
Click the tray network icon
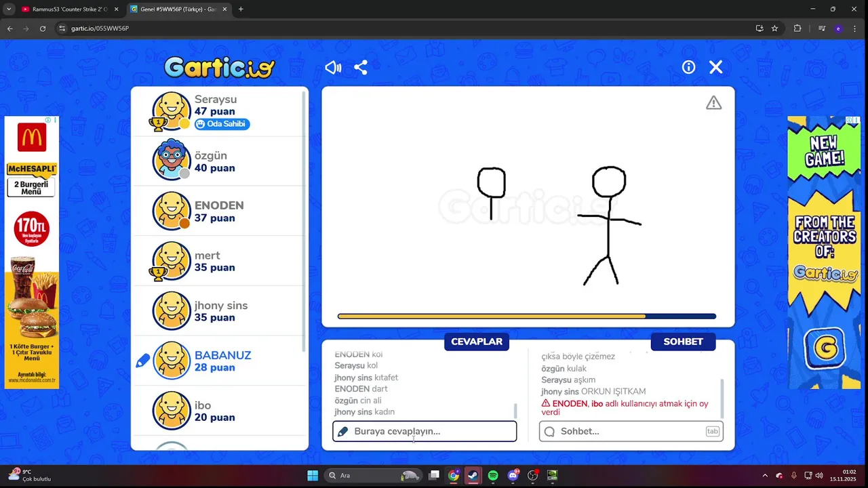(x=808, y=475)
